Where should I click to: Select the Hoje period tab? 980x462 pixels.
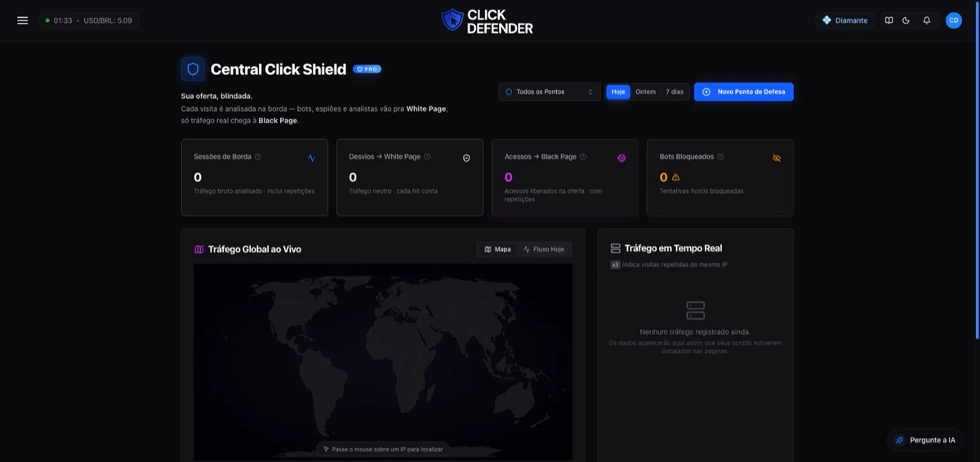[x=618, y=92]
